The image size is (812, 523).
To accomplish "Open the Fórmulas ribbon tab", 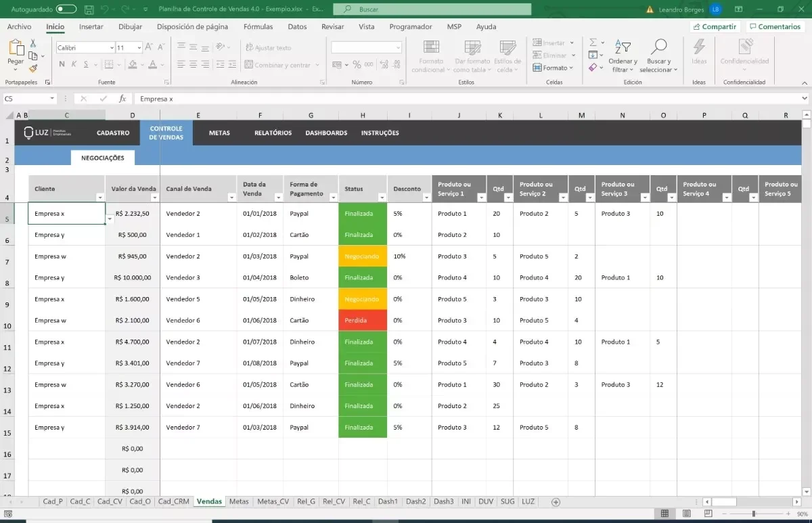I will pos(258,27).
